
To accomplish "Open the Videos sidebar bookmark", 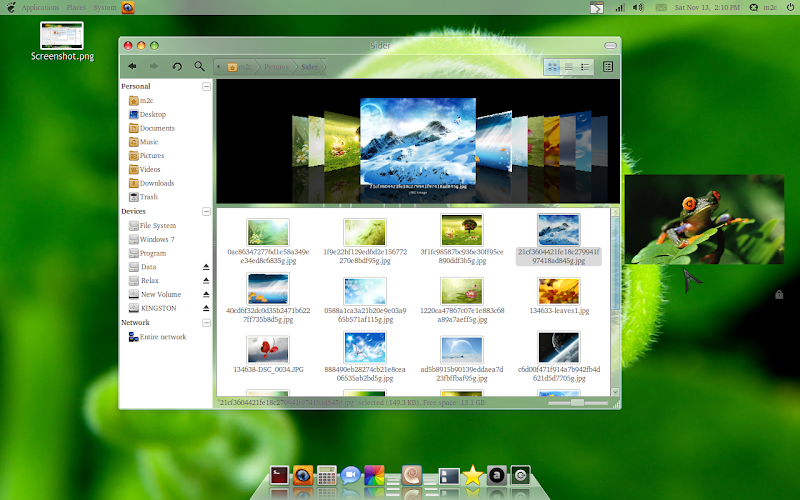I will coord(144,169).
